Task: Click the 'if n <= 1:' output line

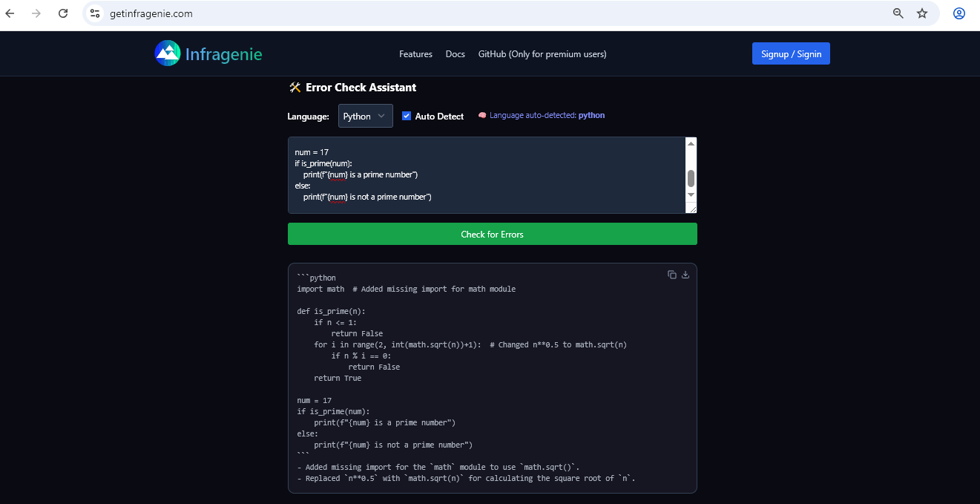Action: (335, 322)
